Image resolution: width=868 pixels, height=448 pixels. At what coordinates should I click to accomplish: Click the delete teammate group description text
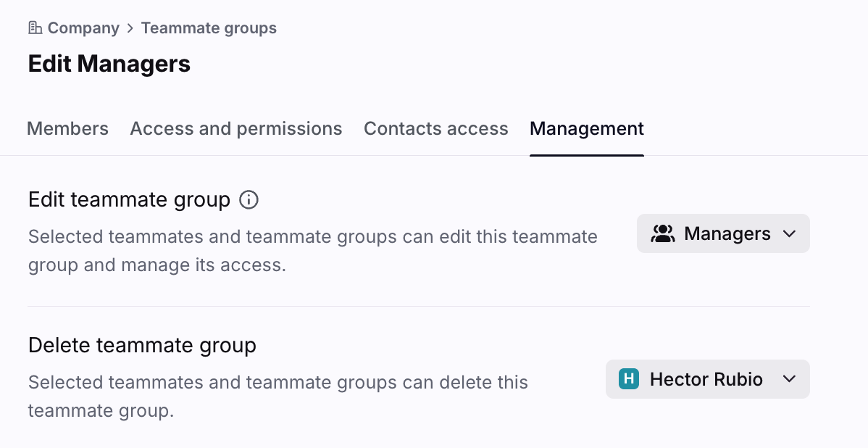(277, 397)
